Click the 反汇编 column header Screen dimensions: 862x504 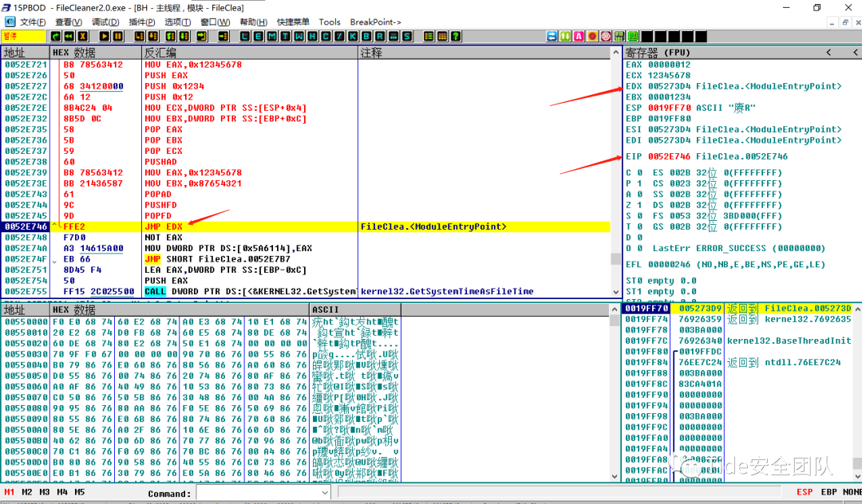(x=250, y=53)
